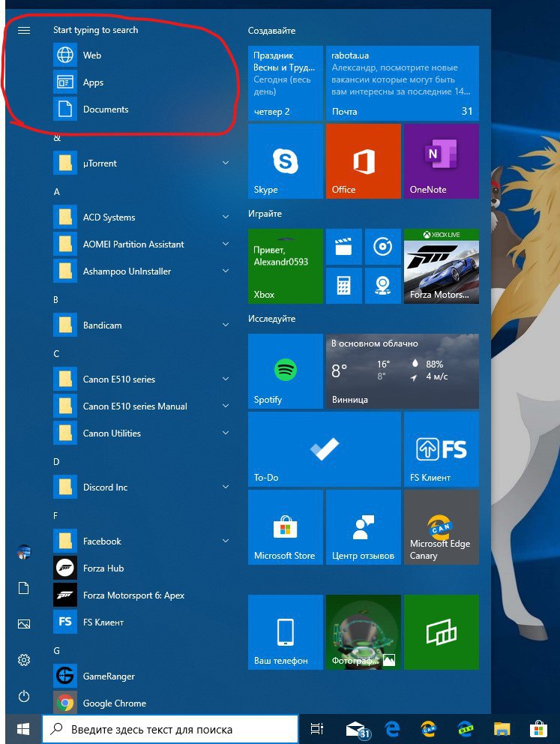
Task: Click the Исследуйте group header
Action: point(271,319)
